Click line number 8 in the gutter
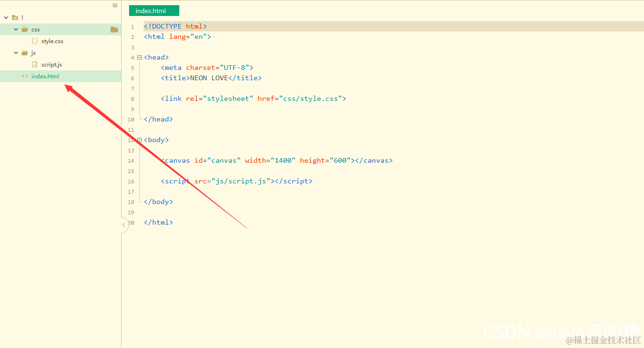 tap(132, 99)
